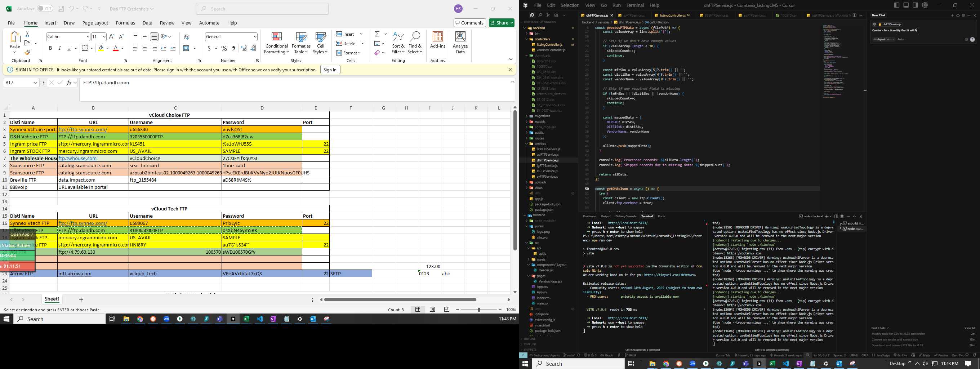This screenshot has width=980, height=369.
Task: Click the Increase Decimal icon
Action: pos(244,48)
